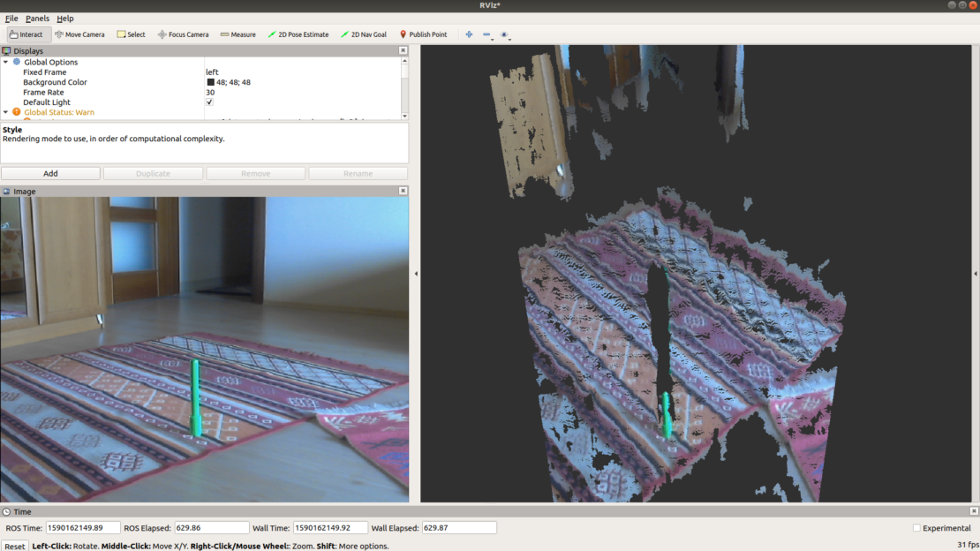Open the eye icon views dropdown
980x551 pixels.
(505, 34)
